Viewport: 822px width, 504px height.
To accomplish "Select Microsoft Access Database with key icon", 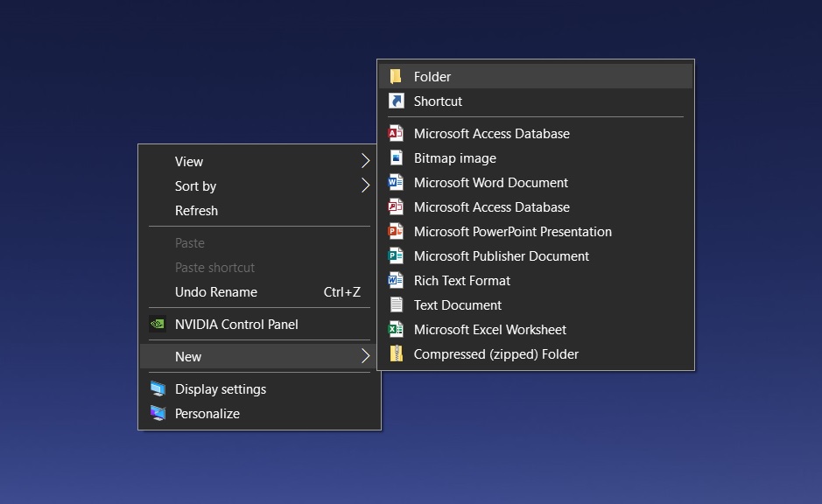I will (x=536, y=207).
